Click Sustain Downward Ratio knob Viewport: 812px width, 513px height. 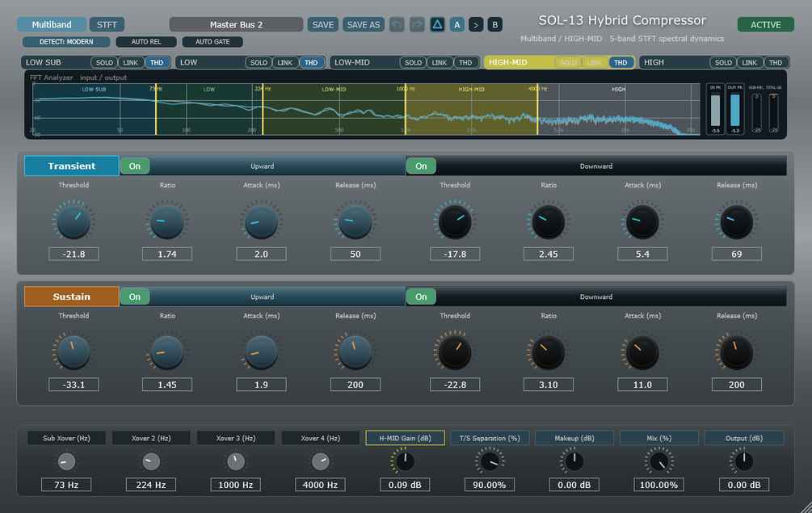point(549,352)
